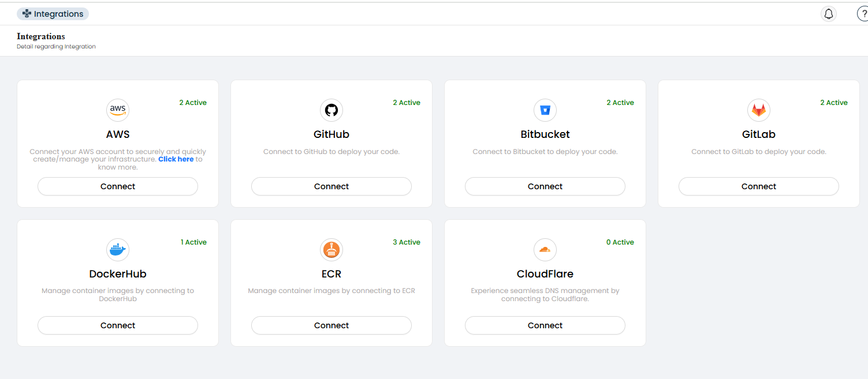Click the Bitbucket bucket icon
868x379 pixels.
pos(545,110)
